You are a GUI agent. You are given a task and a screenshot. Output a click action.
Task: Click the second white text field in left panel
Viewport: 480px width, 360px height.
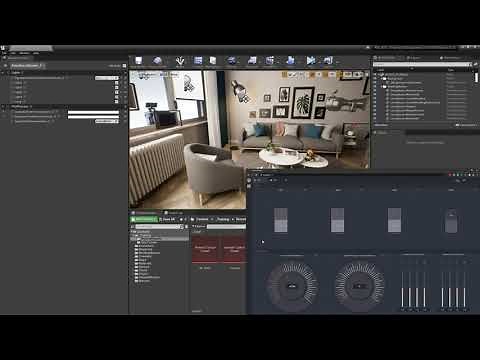(93, 117)
